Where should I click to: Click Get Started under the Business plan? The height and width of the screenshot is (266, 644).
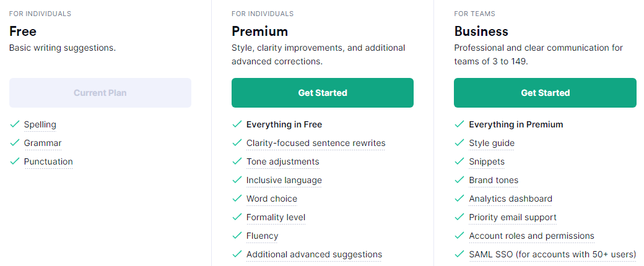545,93
